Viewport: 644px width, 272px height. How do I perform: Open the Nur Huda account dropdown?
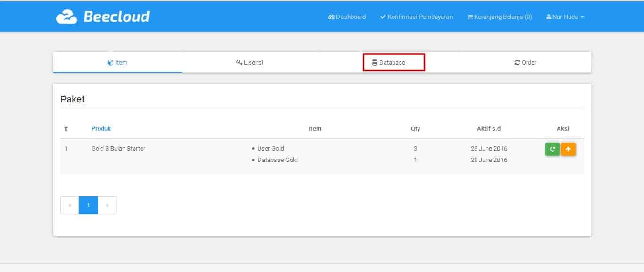click(x=565, y=16)
